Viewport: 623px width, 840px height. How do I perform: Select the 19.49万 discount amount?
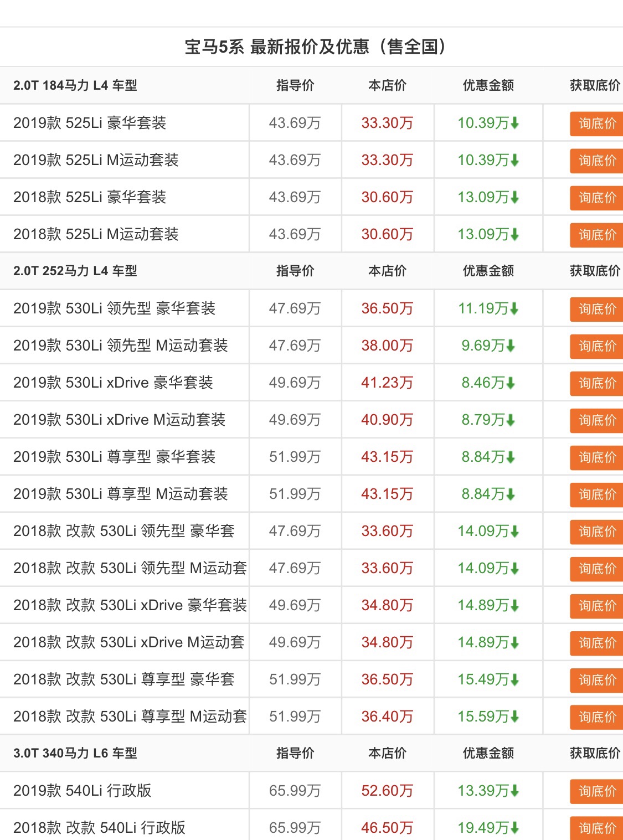coord(488,828)
